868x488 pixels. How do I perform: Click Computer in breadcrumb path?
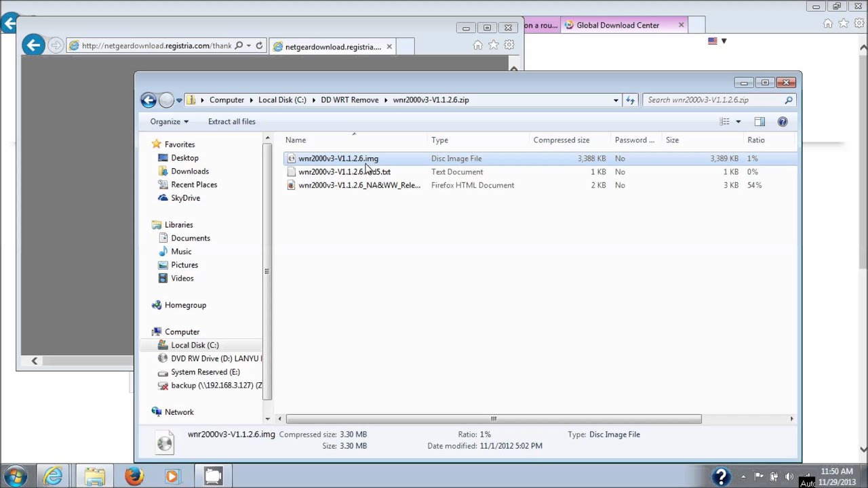pyautogui.click(x=226, y=100)
